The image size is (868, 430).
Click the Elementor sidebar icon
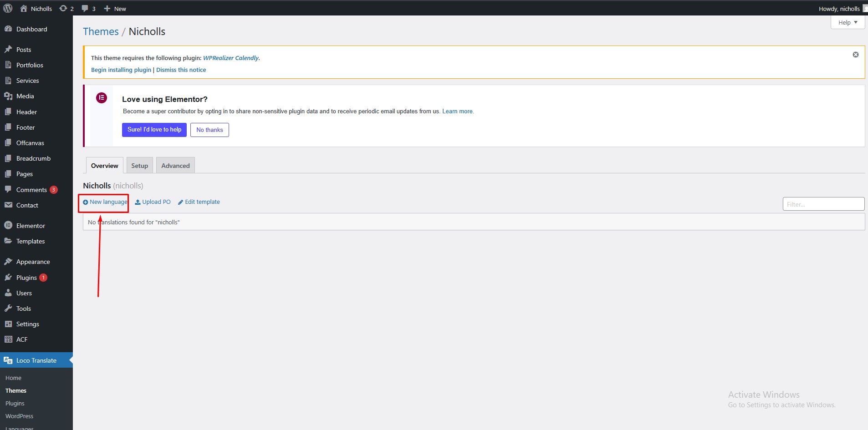coord(8,225)
